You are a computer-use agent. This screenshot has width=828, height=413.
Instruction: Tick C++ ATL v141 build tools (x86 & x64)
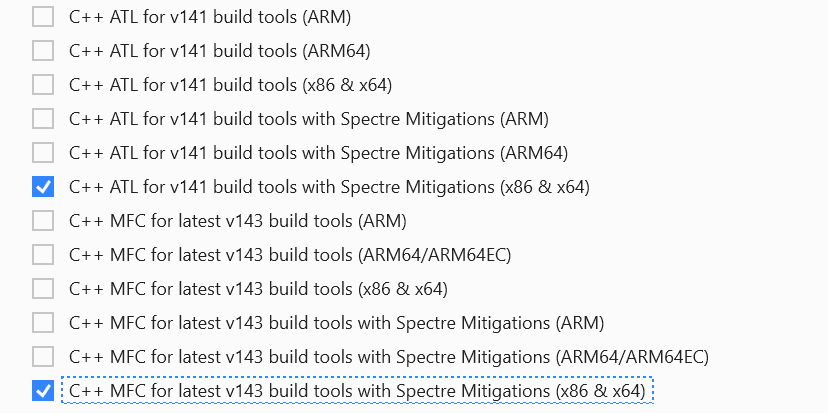tap(43, 85)
